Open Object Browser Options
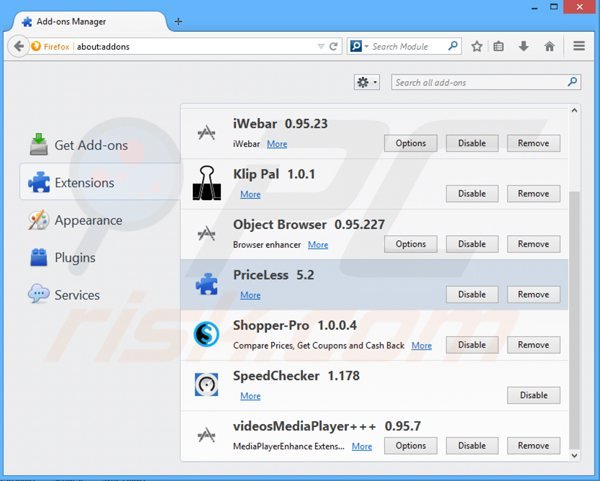Image resolution: width=600 pixels, height=481 pixels. (411, 244)
